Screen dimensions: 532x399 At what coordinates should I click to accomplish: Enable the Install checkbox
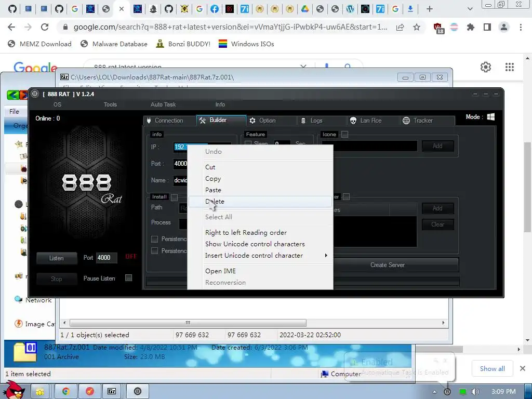[174, 197]
